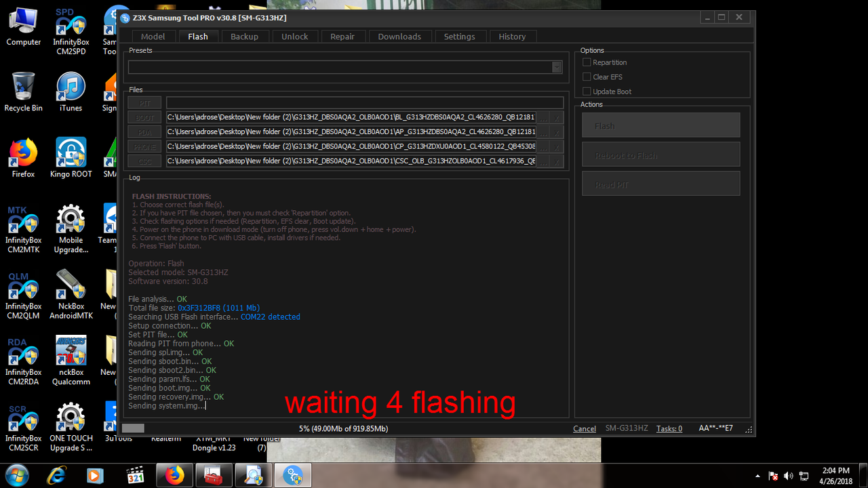Open the Mobile Upgrade desktop icon

point(71,224)
